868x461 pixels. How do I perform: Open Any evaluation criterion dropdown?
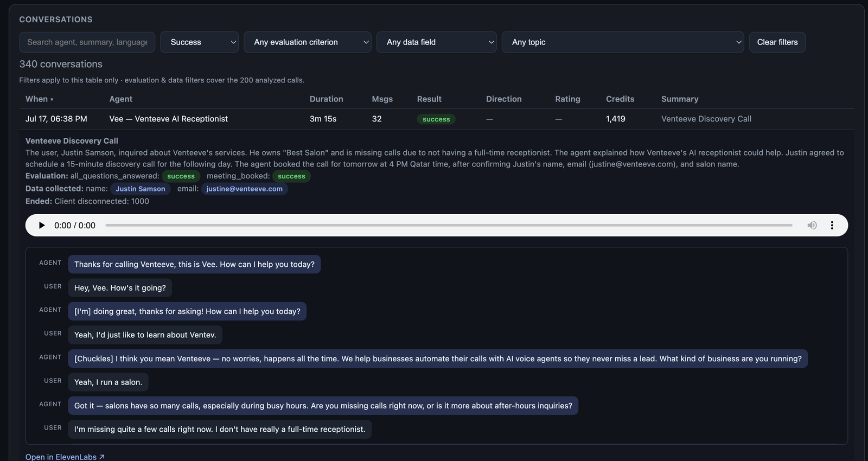(x=308, y=42)
